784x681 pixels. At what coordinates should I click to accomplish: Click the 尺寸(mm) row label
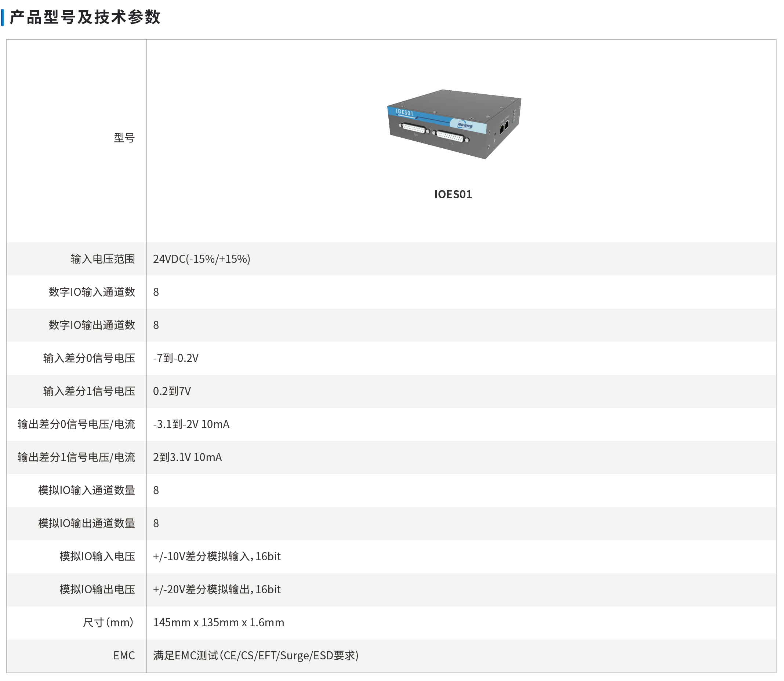pos(108,623)
